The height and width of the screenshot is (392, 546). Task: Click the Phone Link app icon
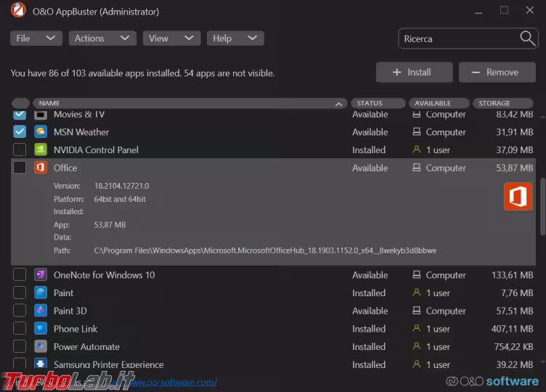pyautogui.click(x=41, y=328)
